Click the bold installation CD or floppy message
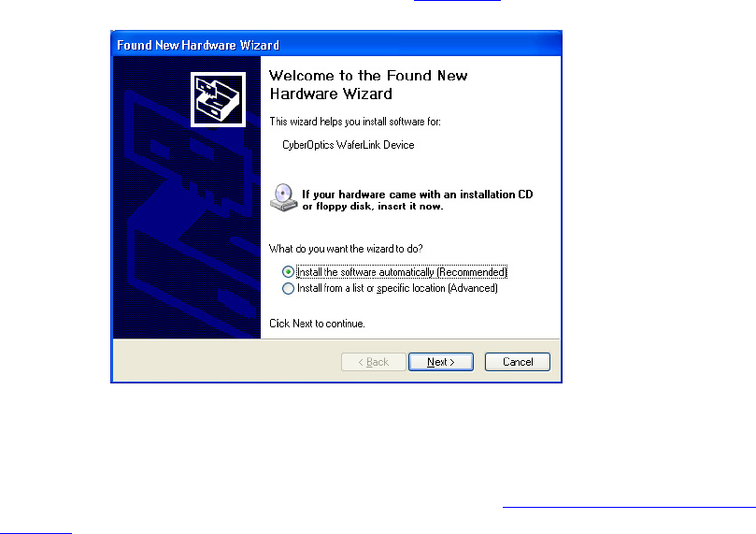 [x=418, y=200]
